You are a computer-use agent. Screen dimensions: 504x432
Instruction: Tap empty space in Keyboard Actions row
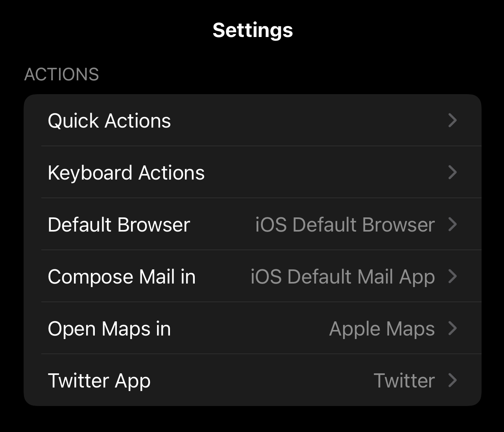coord(326,172)
